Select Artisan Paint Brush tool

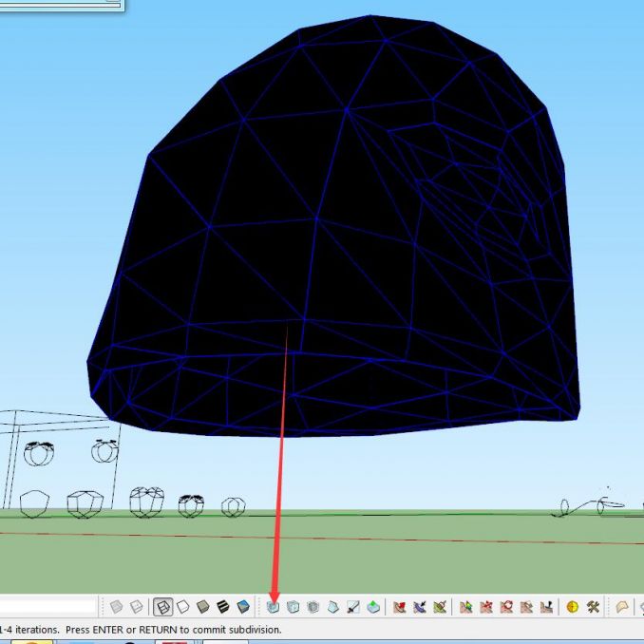[440, 607]
